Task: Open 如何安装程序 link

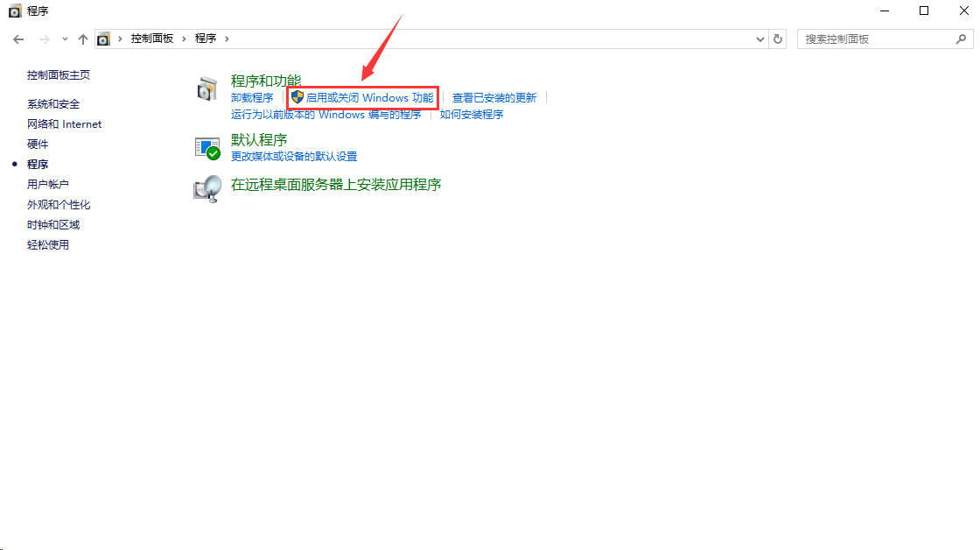Action: (472, 115)
